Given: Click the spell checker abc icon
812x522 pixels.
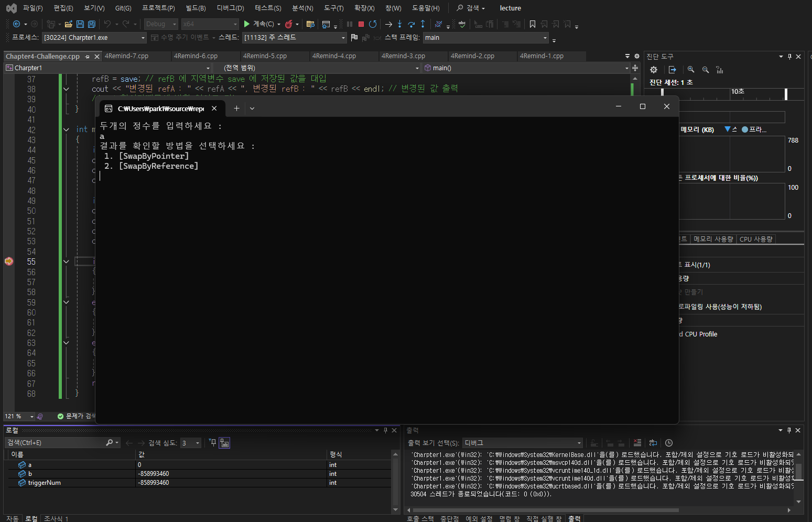Looking at the screenshot, I should coord(462,24).
